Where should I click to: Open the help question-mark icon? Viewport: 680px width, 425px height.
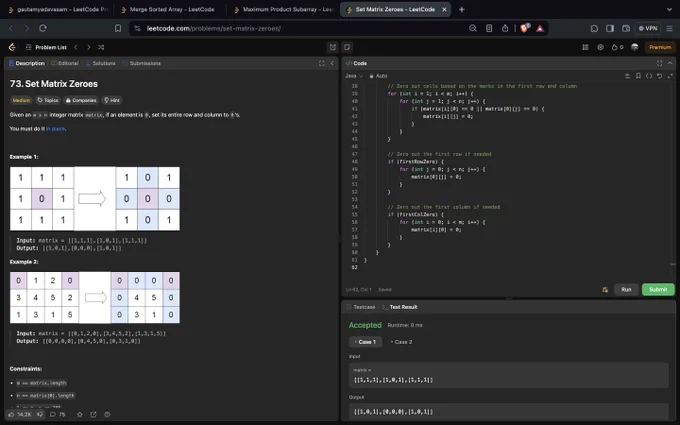pos(107,415)
